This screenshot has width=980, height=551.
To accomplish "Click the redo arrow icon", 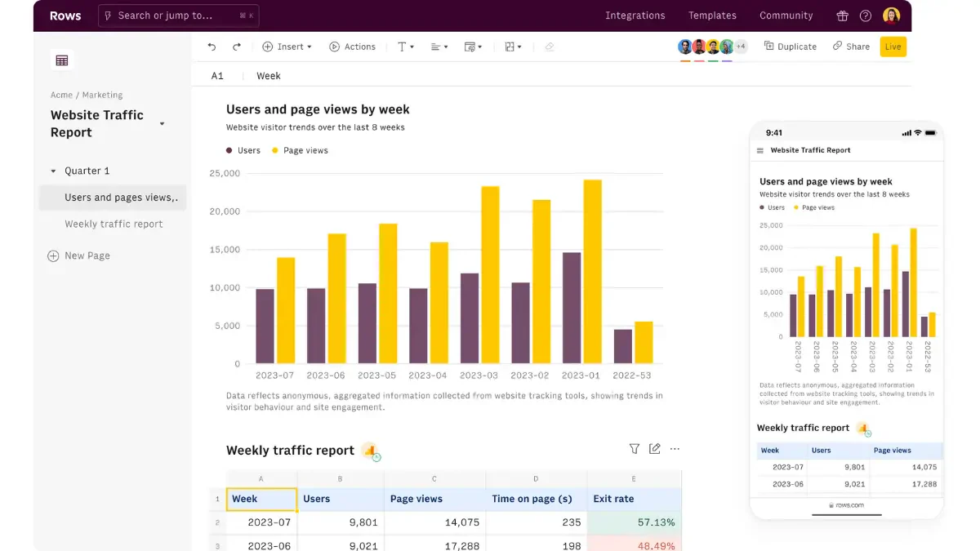I will tap(237, 47).
